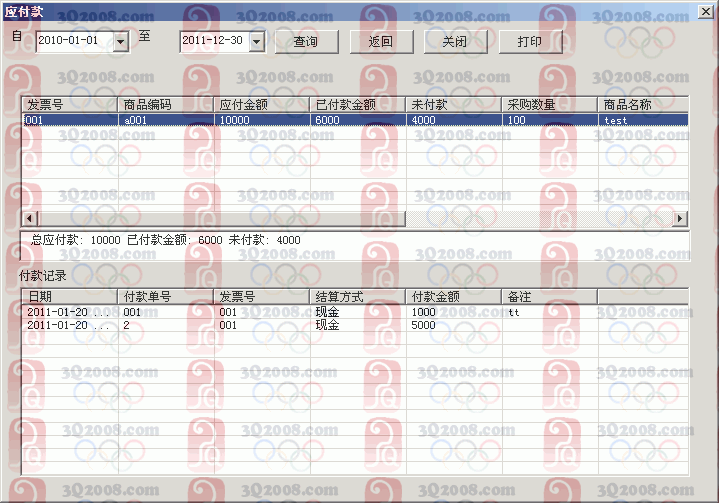The height and width of the screenshot is (503, 719).
Task: Click the 结算方式 column header
Action: (358, 297)
